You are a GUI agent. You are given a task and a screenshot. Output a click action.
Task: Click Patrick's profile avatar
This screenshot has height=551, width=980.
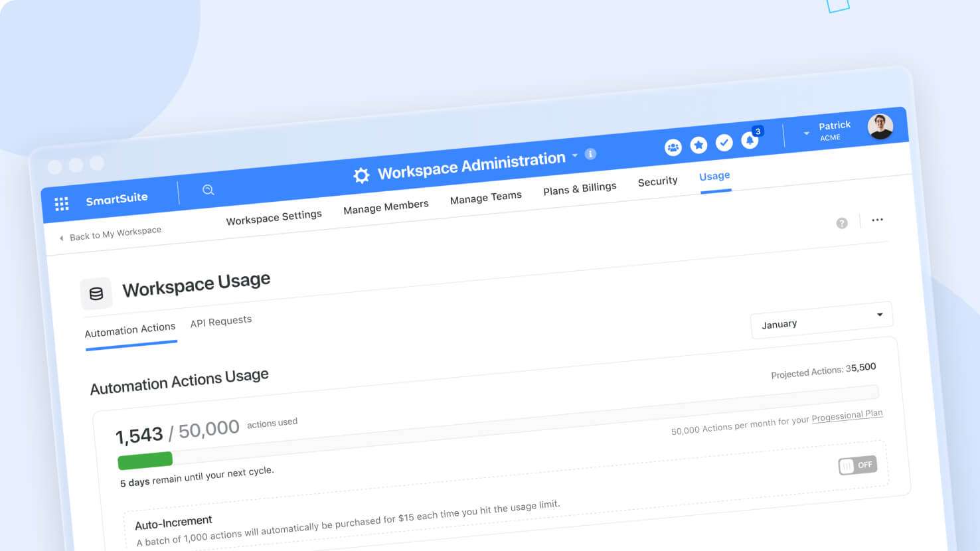click(880, 126)
